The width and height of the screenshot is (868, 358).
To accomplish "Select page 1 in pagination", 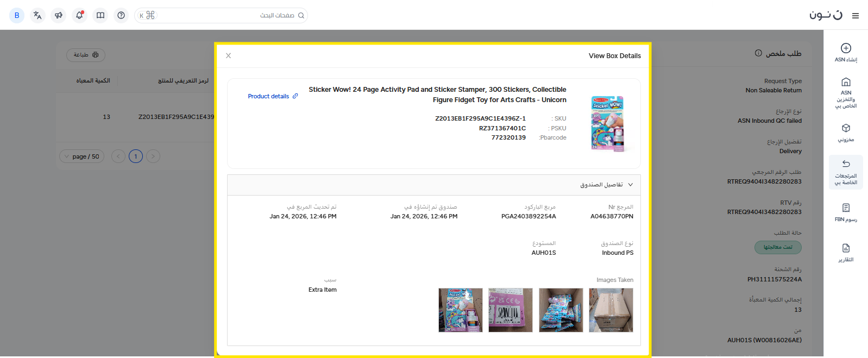I will click(136, 156).
